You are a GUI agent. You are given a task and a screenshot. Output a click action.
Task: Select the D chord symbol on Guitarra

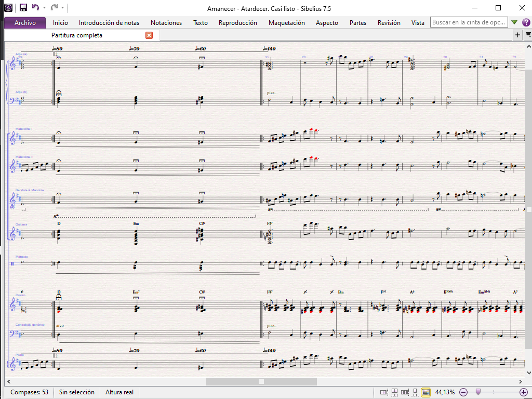59,223
